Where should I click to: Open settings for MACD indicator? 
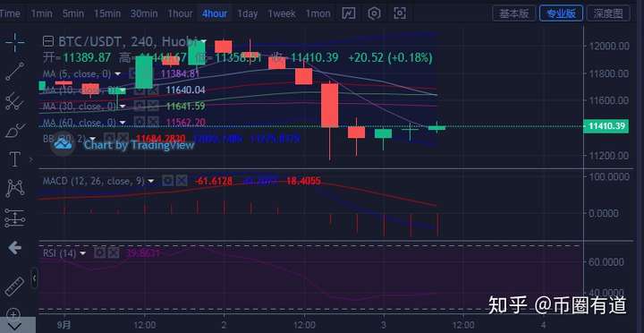coord(167,181)
